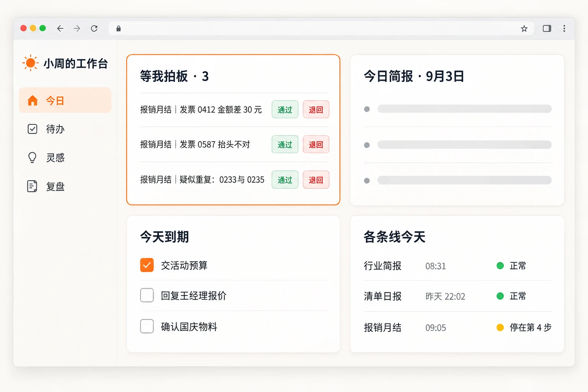Open the 复盘 sidebar label

[55, 186]
